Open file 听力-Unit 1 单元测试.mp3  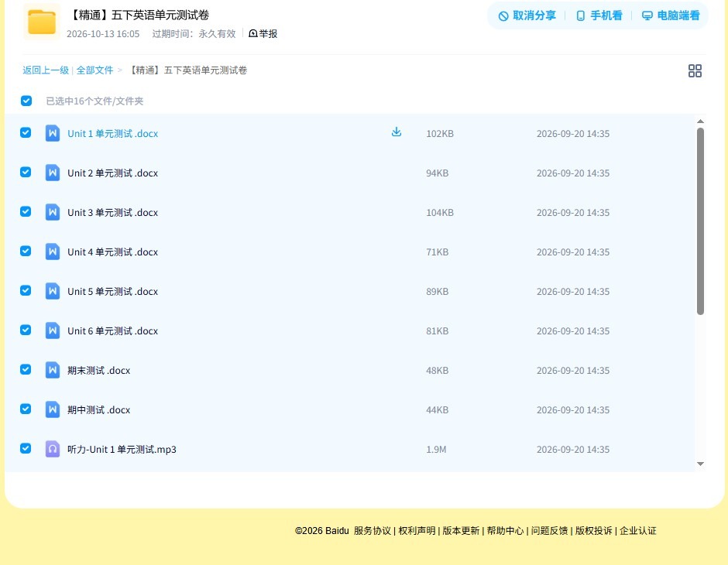(x=122, y=449)
